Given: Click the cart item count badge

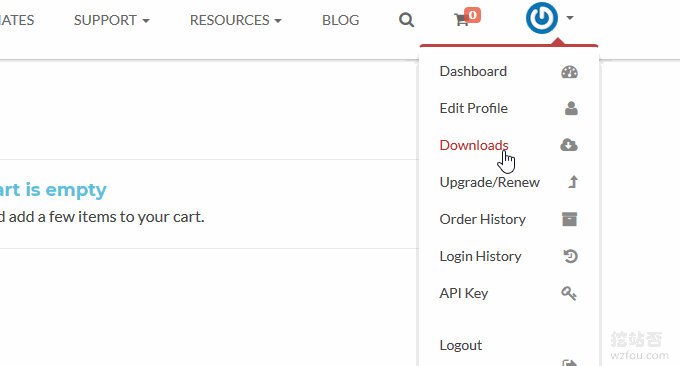Looking at the screenshot, I should click(473, 15).
